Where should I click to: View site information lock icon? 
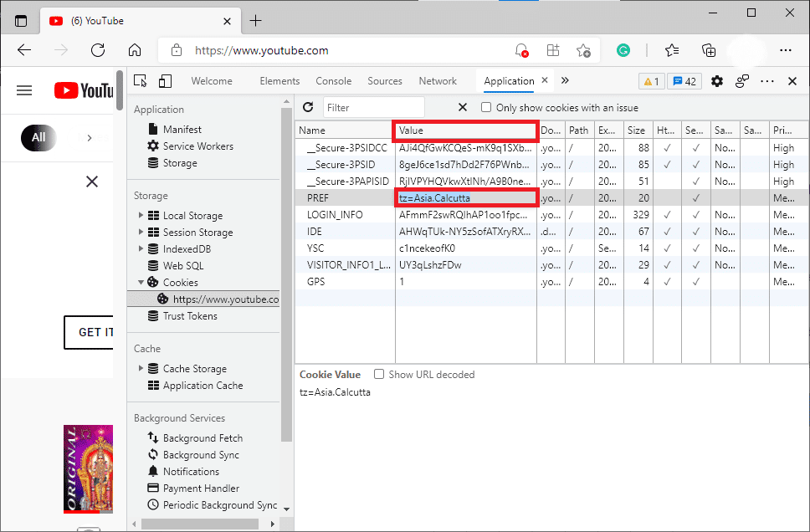click(x=177, y=50)
